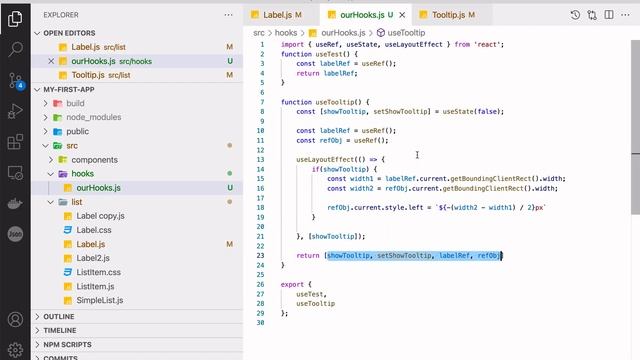Click the hooks breadcrumb segment
This screenshot has height=360, width=640.
coord(286,33)
